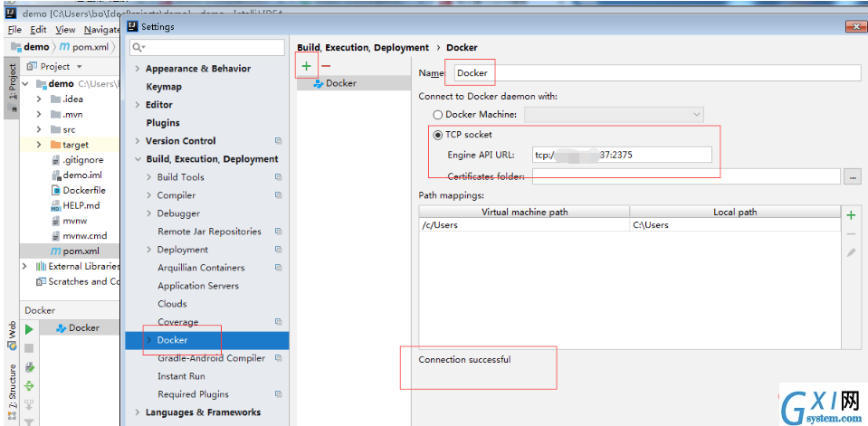This screenshot has height=426, width=868.
Task: Toggle the 1: Project tool window tab
Action: click(12, 89)
